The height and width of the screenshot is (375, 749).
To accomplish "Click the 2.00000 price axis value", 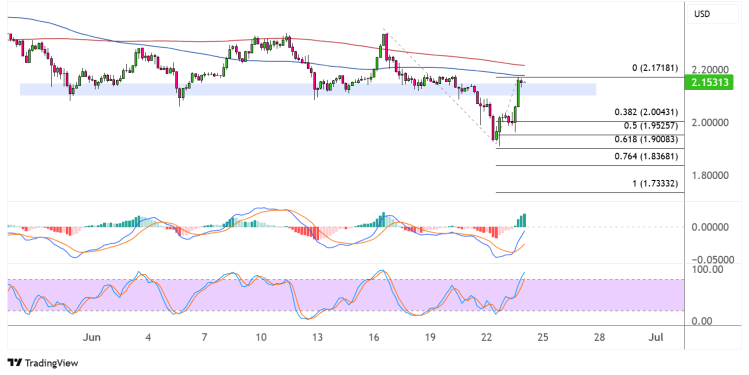I will coord(709,123).
